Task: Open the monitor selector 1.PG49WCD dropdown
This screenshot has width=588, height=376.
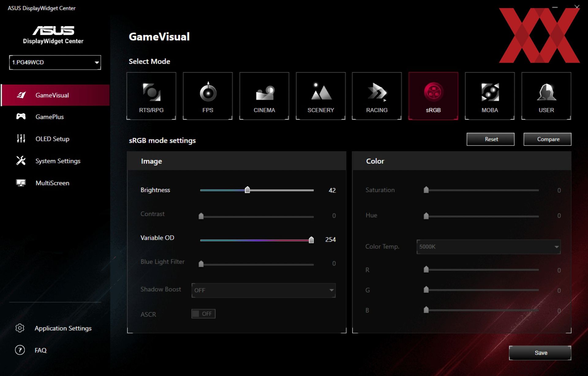Action: click(x=55, y=62)
